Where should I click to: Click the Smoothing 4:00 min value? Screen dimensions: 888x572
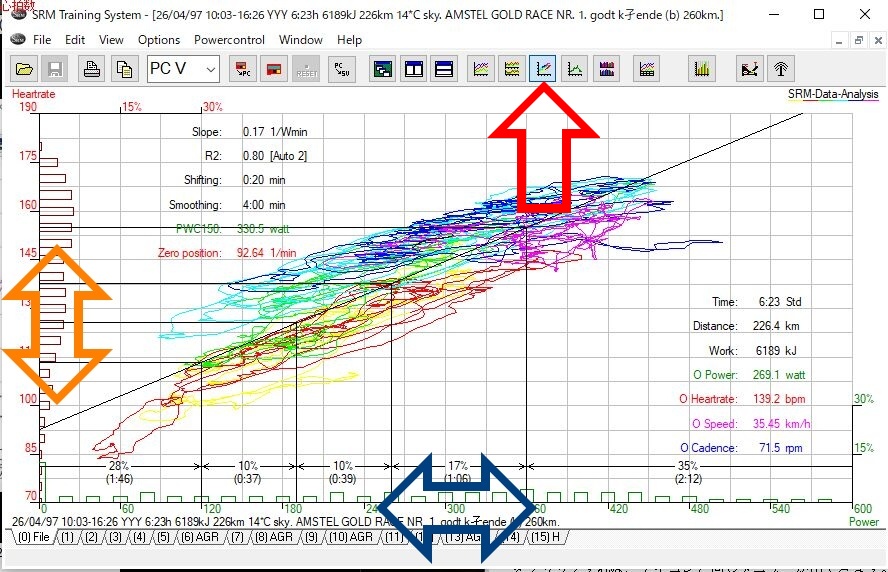(x=264, y=205)
